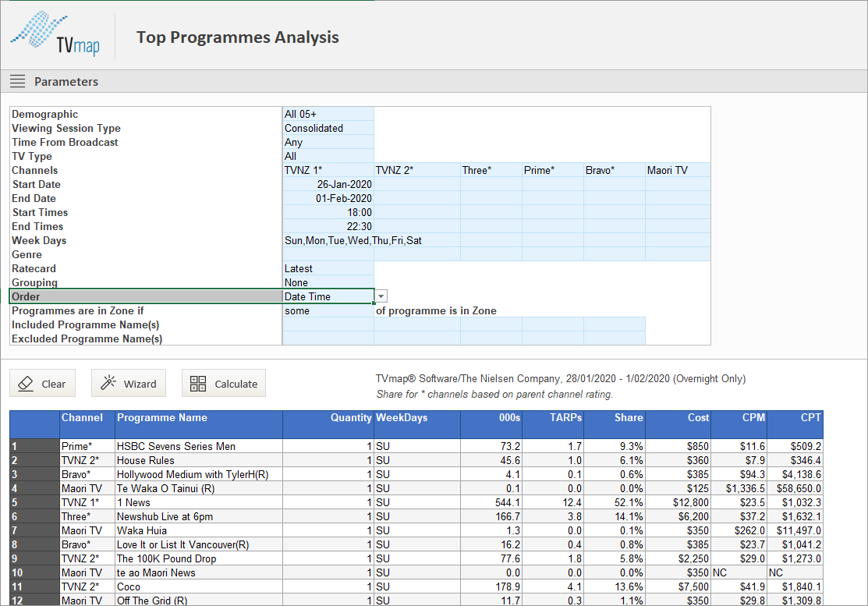Select the Order Date Time cell
The image size is (868, 606).
coord(328,296)
